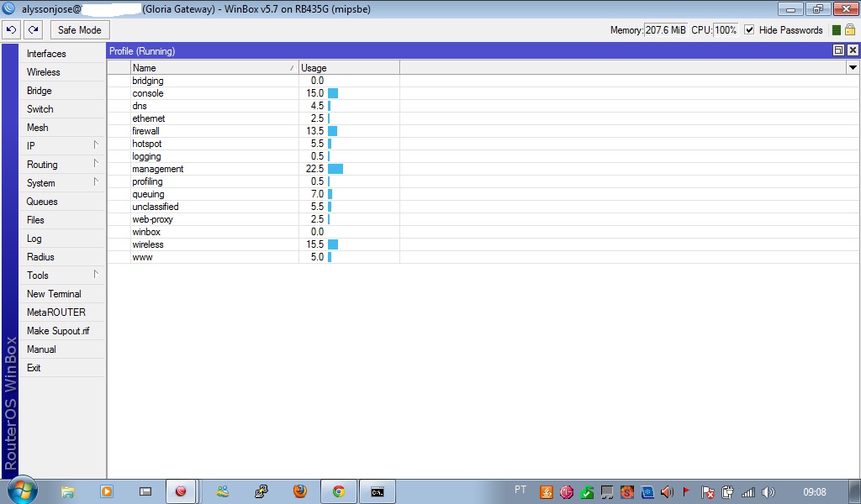Close the Profile (Running) window
This screenshot has height=504, width=861.
(853, 50)
